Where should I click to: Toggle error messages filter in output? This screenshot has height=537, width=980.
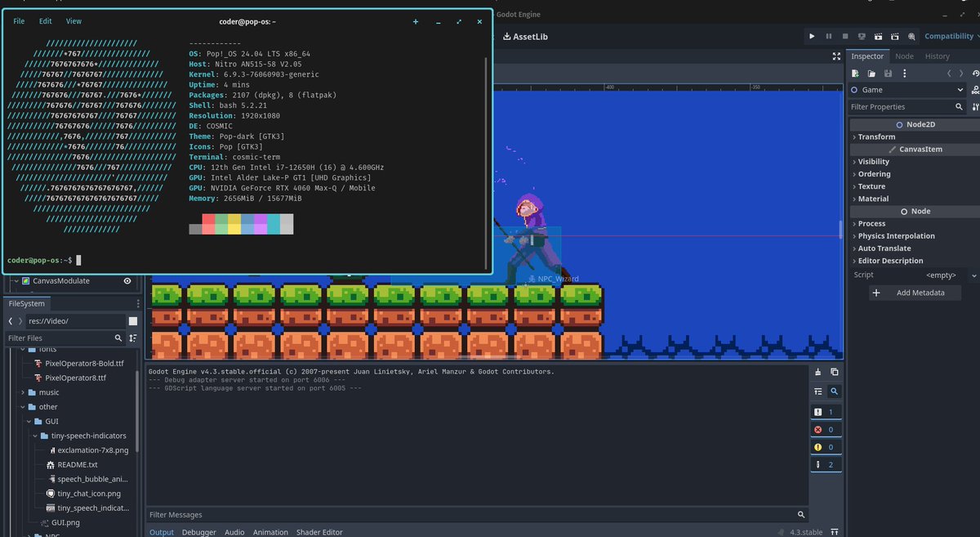click(826, 429)
